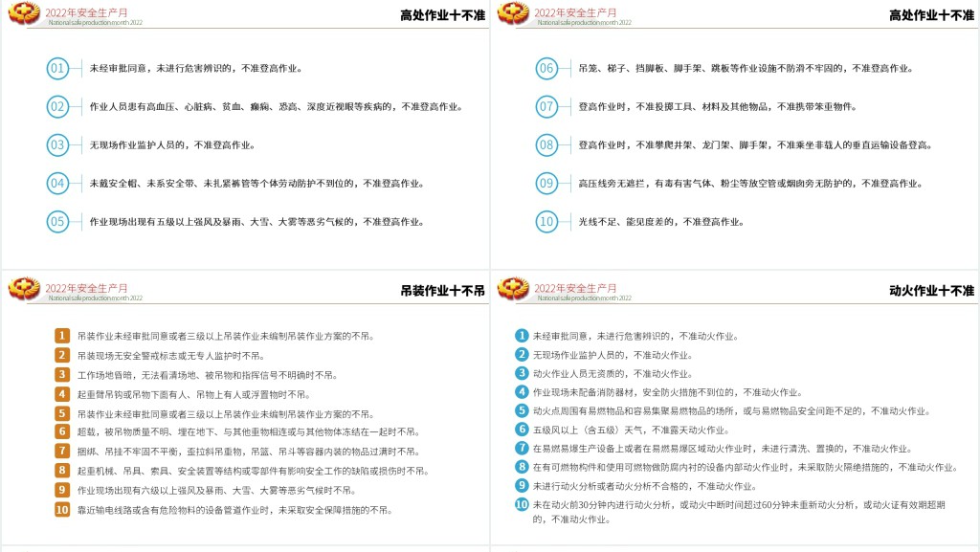Select the outlined circle numbered 01

click(x=57, y=68)
